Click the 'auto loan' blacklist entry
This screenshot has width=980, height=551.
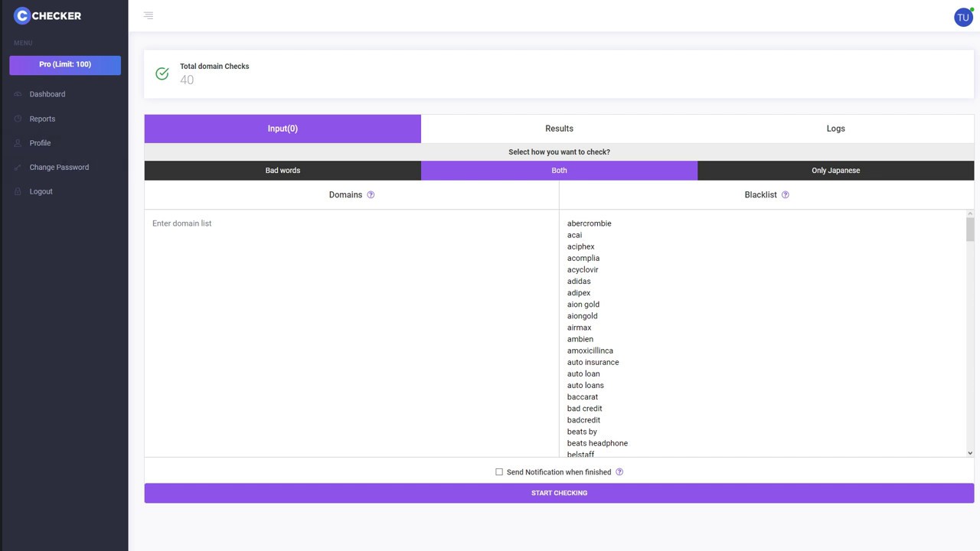[x=583, y=373]
